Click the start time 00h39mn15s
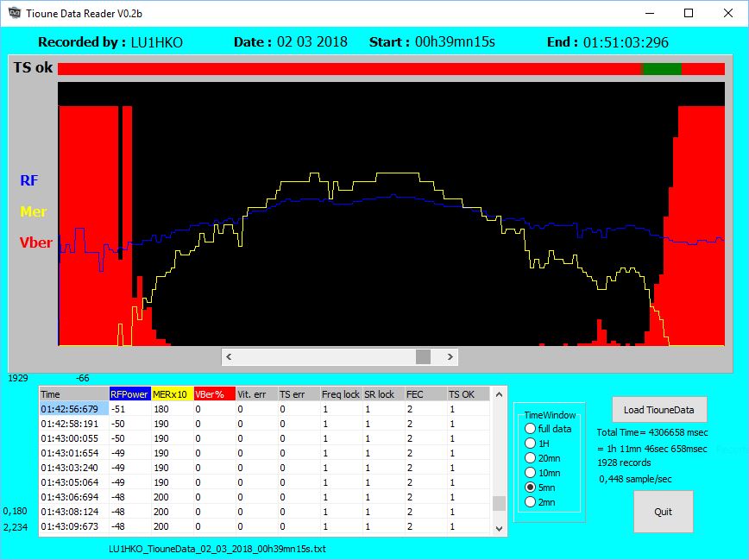This screenshot has width=749, height=560. (455, 41)
